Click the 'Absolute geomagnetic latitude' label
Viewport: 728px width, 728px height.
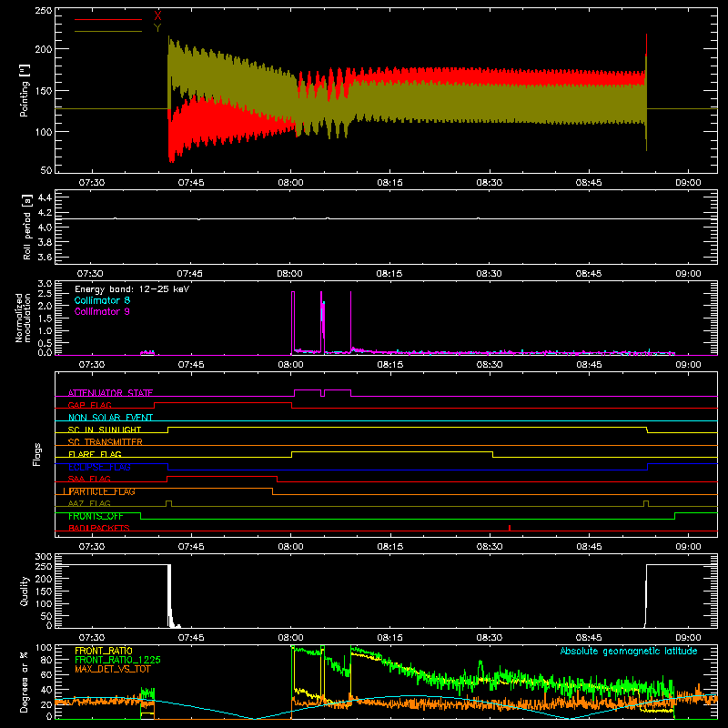pyautogui.click(x=629, y=651)
